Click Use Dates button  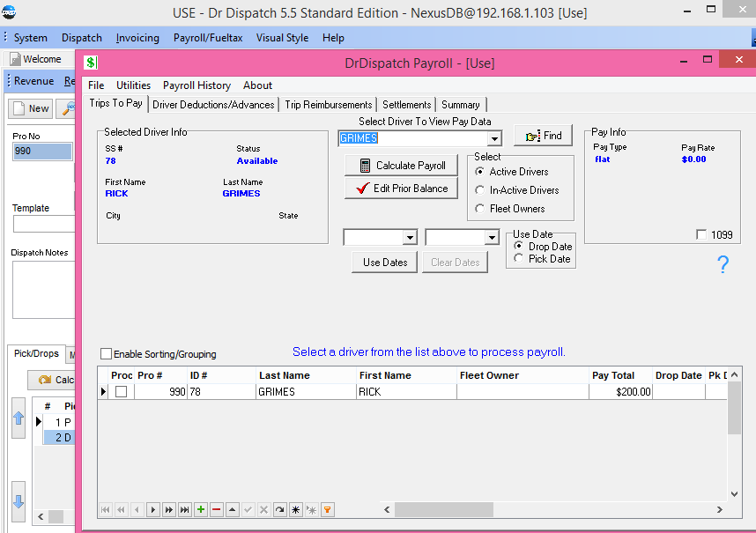pos(385,263)
